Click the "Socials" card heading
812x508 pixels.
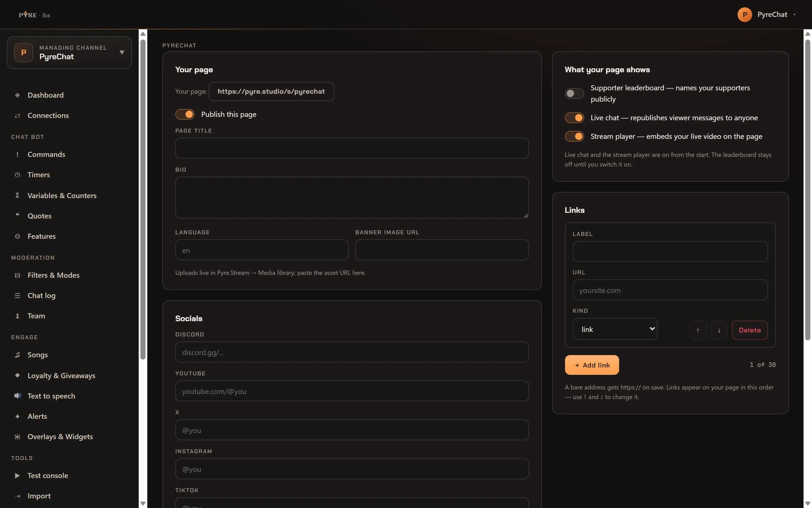tap(189, 319)
